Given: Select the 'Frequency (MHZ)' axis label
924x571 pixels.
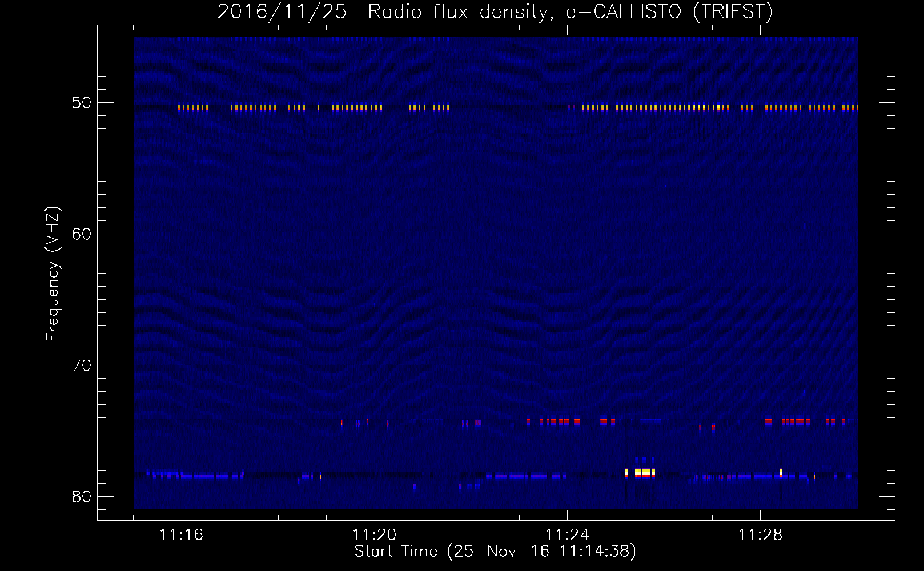Looking at the screenshot, I should click(52, 274).
